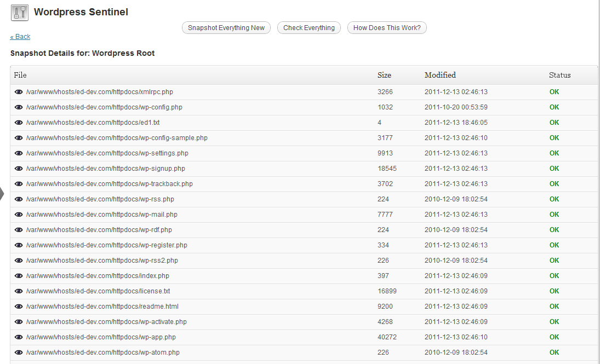Click modified date 2011-10-20 00:53:59
600x364 pixels.
click(456, 107)
